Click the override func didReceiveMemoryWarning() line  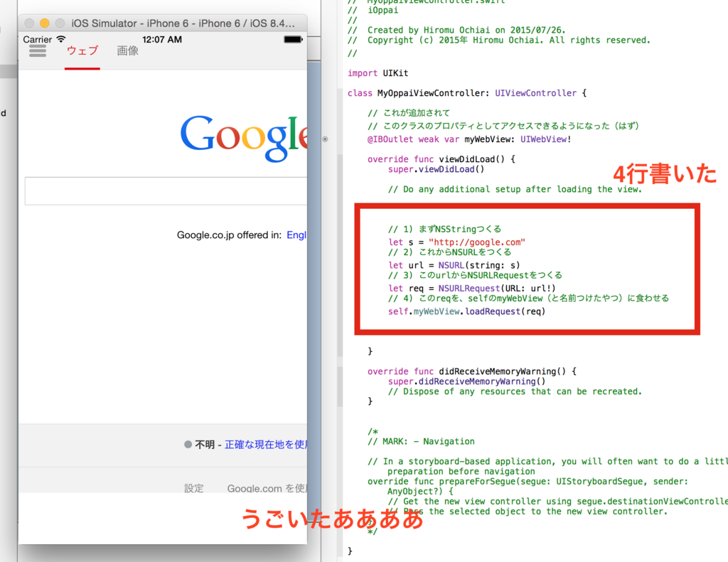point(472,372)
